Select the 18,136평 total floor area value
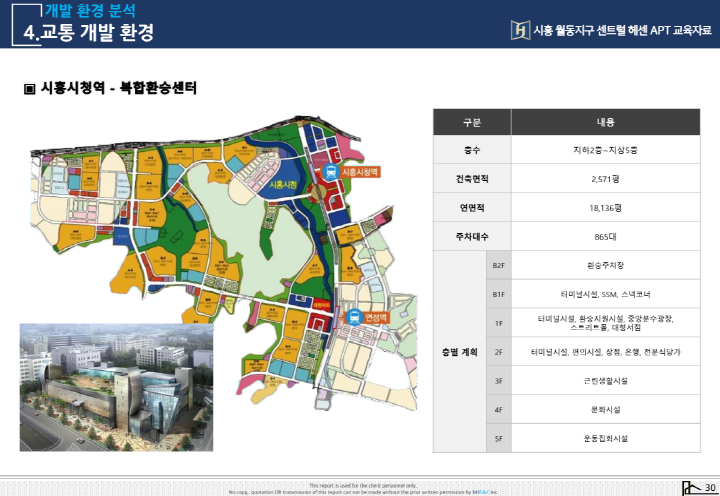The width and height of the screenshot is (720, 496). tap(605, 208)
